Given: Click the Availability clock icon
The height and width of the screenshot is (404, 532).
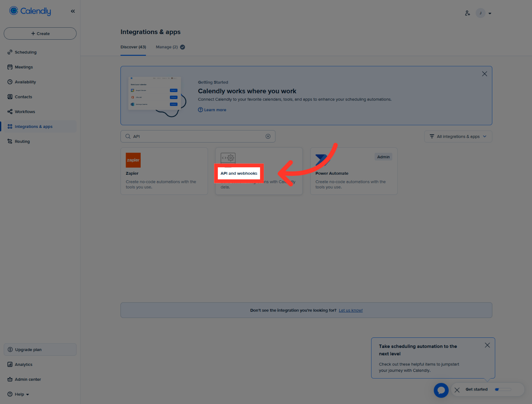Looking at the screenshot, I should click(10, 82).
